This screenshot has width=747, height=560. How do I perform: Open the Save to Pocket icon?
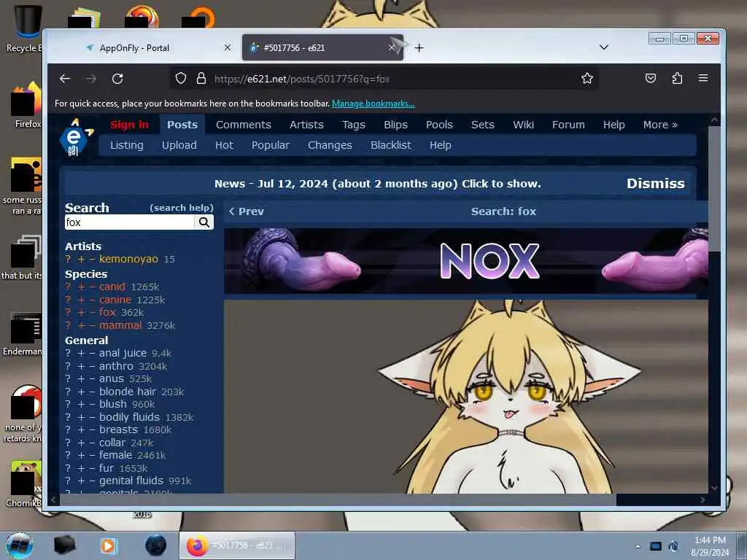coord(651,79)
